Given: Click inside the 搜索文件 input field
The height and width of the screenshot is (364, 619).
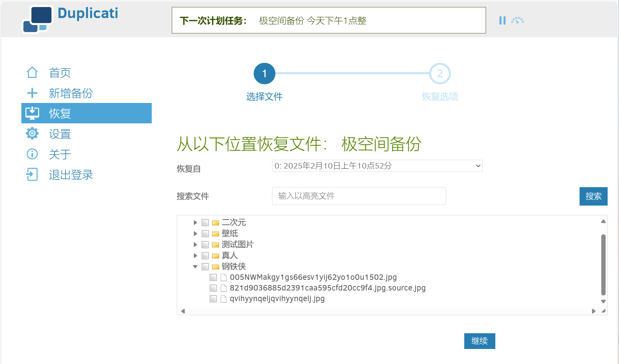Looking at the screenshot, I should pos(359,196).
